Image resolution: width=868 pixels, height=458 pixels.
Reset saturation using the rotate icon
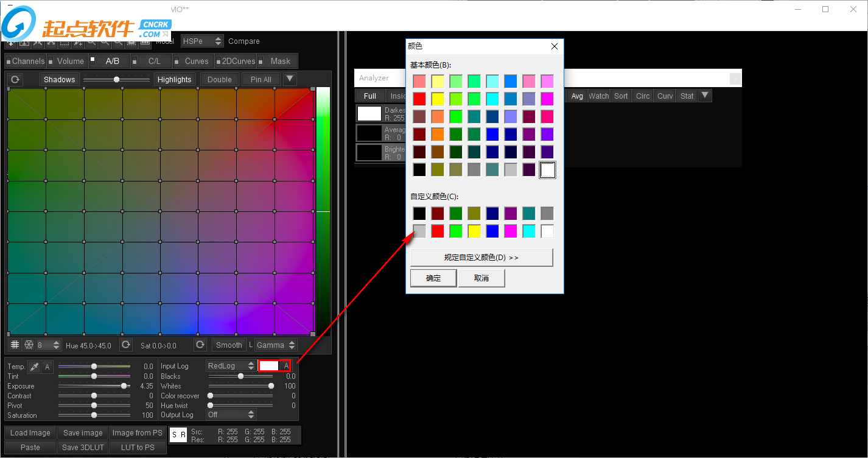click(x=200, y=345)
